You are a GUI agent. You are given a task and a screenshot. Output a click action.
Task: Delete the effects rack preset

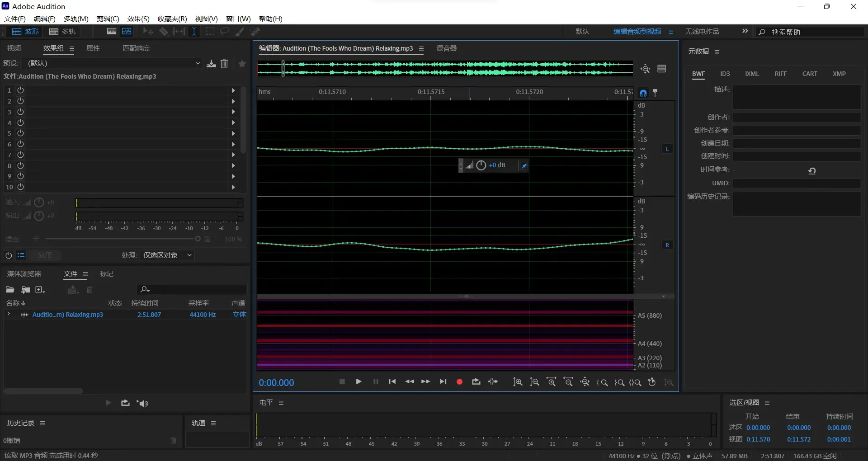224,64
